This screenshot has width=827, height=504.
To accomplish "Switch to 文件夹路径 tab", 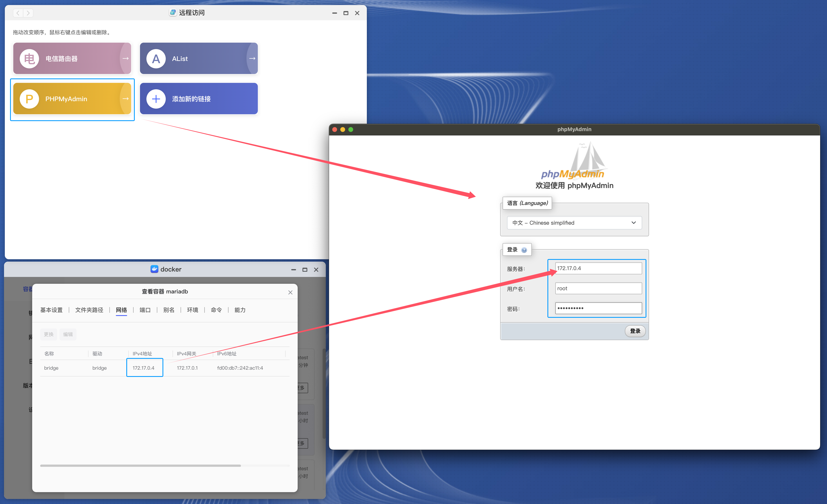I will [x=89, y=310].
